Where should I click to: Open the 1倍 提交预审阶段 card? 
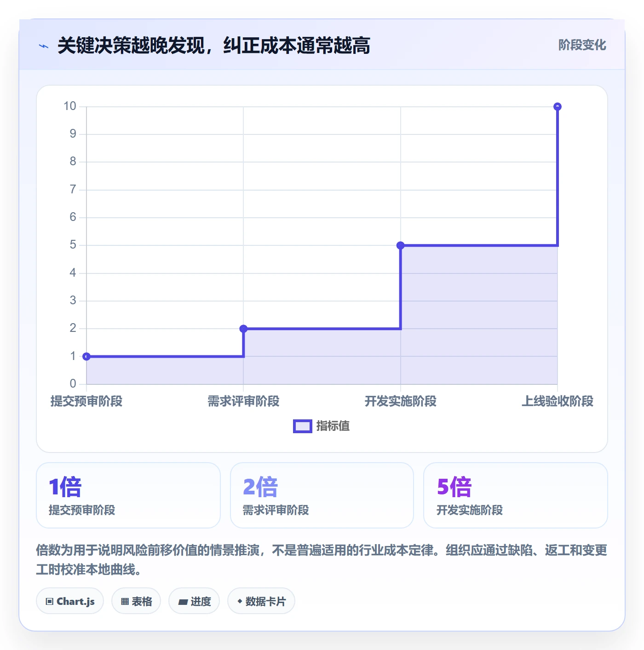click(128, 495)
